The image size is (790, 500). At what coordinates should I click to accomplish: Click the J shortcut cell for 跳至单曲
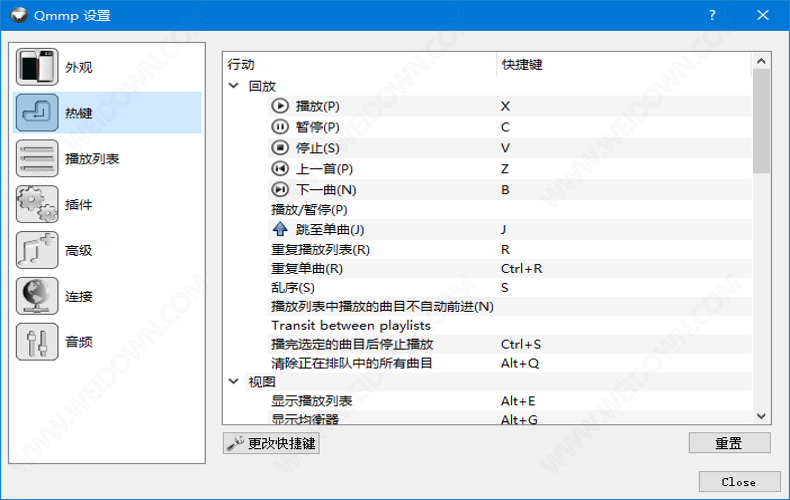[503, 230]
